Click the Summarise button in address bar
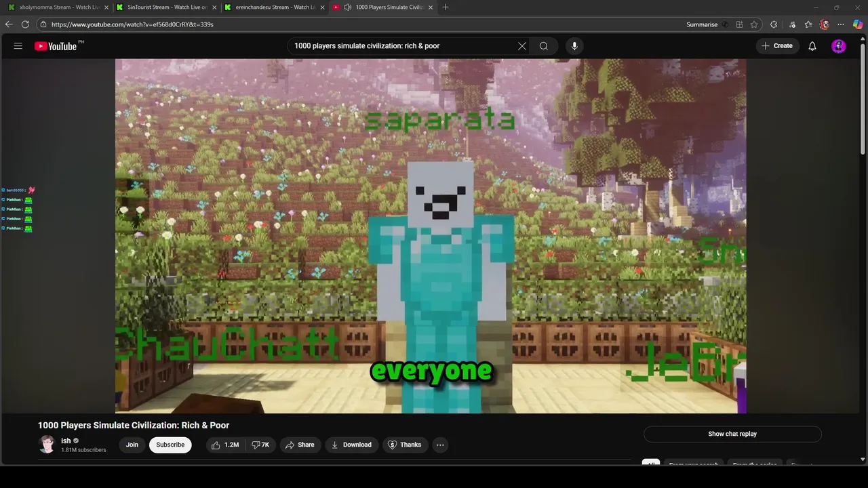Image resolution: width=868 pixels, height=488 pixels. (702, 24)
